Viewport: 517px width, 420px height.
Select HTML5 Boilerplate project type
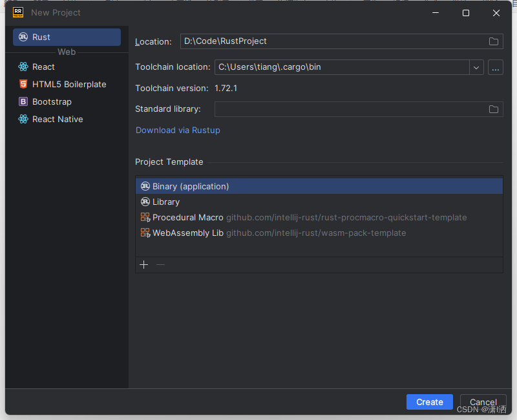pos(67,85)
